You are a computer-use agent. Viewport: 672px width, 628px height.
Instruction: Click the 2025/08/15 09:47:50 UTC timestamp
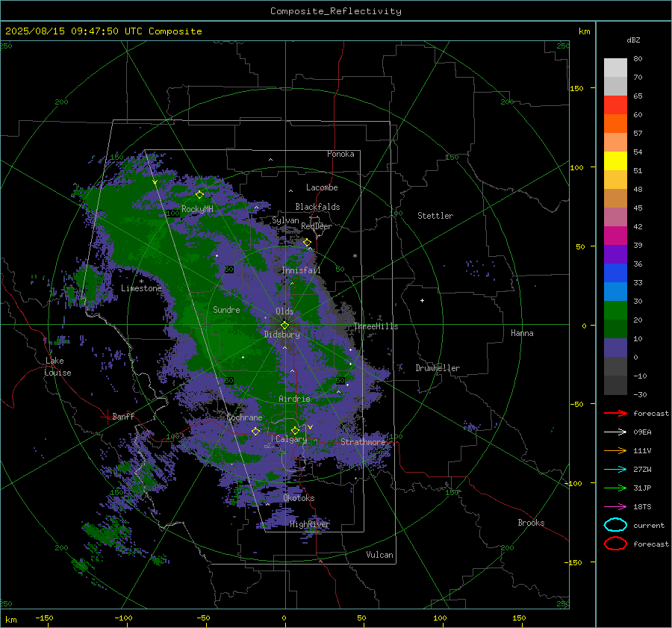(x=103, y=31)
